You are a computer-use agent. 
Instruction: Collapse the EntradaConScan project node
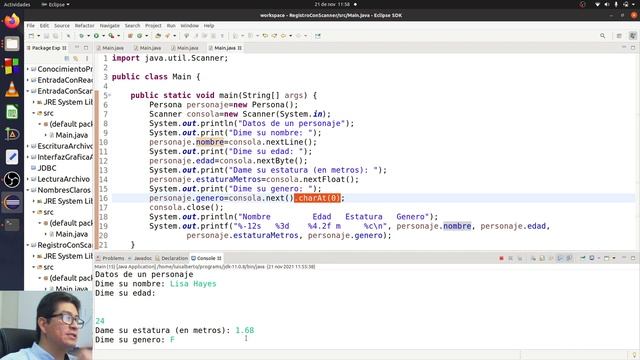[28, 91]
